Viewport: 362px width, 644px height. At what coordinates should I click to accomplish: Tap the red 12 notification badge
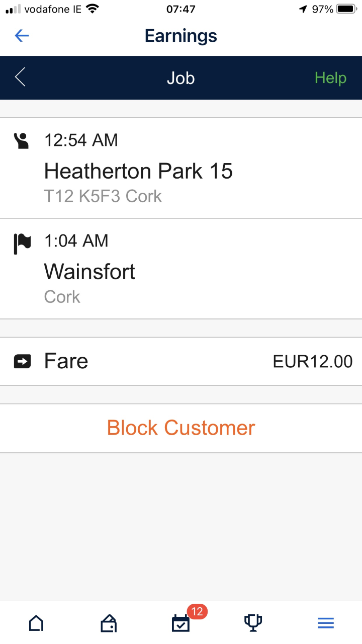tap(197, 612)
